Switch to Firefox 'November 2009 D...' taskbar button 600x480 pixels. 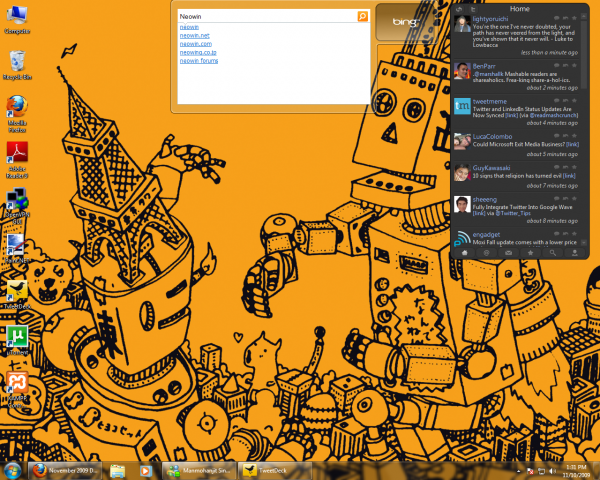(x=65, y=470)
